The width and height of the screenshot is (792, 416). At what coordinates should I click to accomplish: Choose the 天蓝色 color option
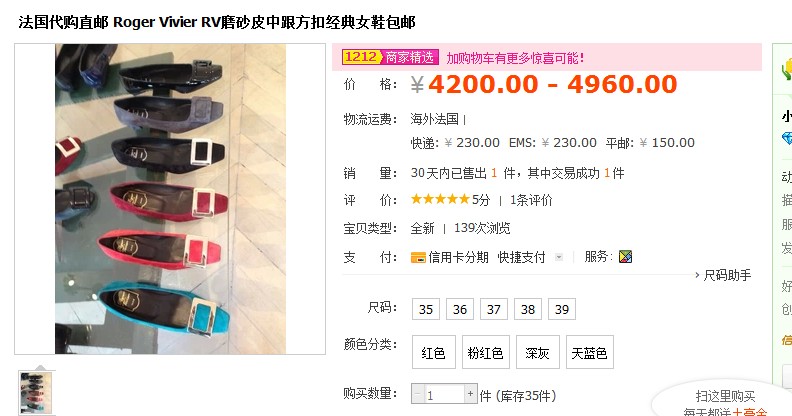[589, 352]
